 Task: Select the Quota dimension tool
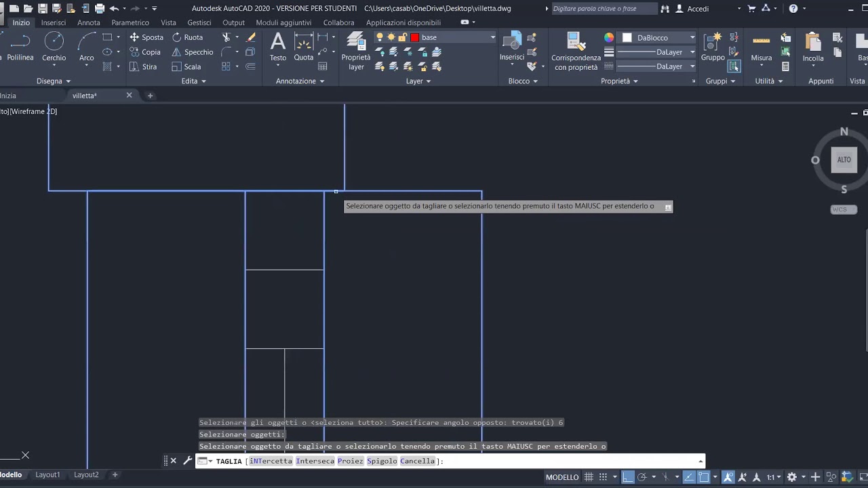(x=304, y=47)
